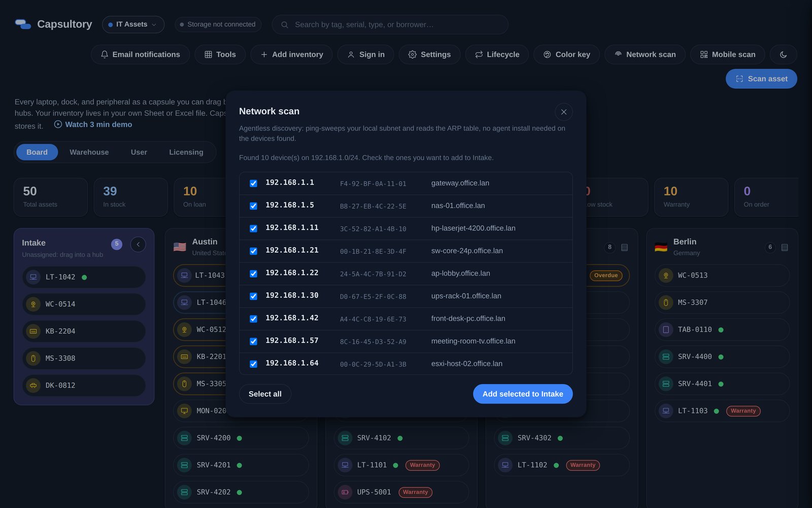The height and width of the screenshot is (508, 812).
Task: Click the search magnifier icon
Action: click(285, 24)
